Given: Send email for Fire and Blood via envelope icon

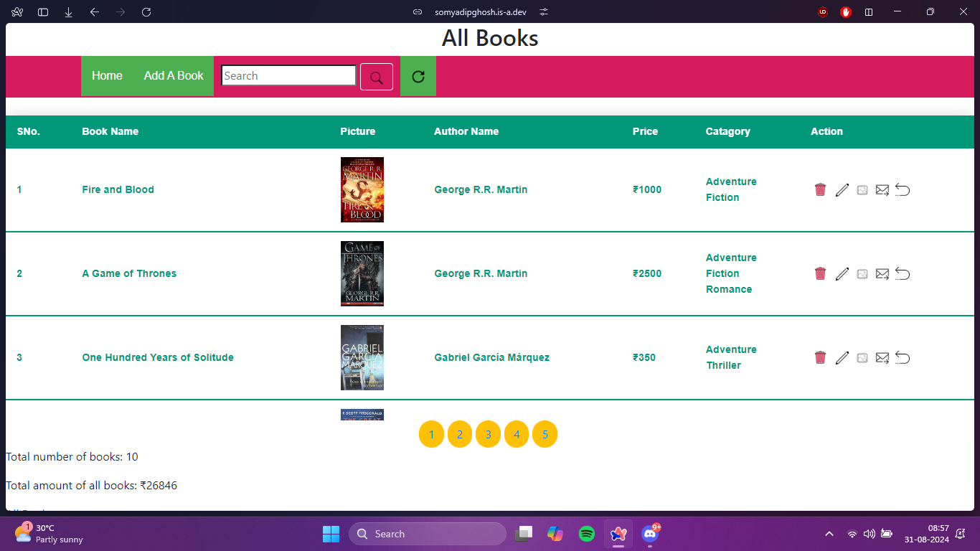Looking at the screenshot, I should [x=882, y=189].
